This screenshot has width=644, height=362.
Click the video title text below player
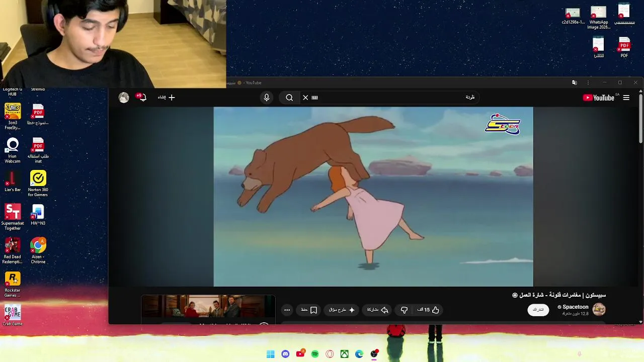coord(559,295)
